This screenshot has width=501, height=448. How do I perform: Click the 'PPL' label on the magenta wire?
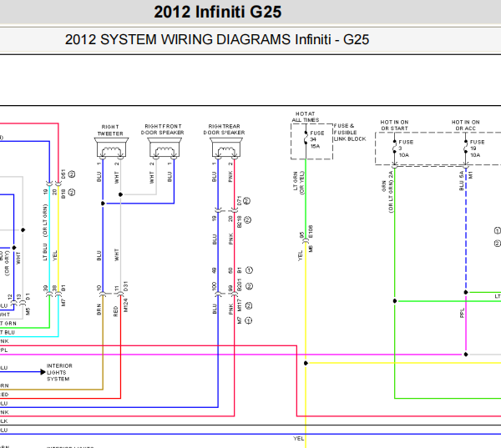[462, 313]
